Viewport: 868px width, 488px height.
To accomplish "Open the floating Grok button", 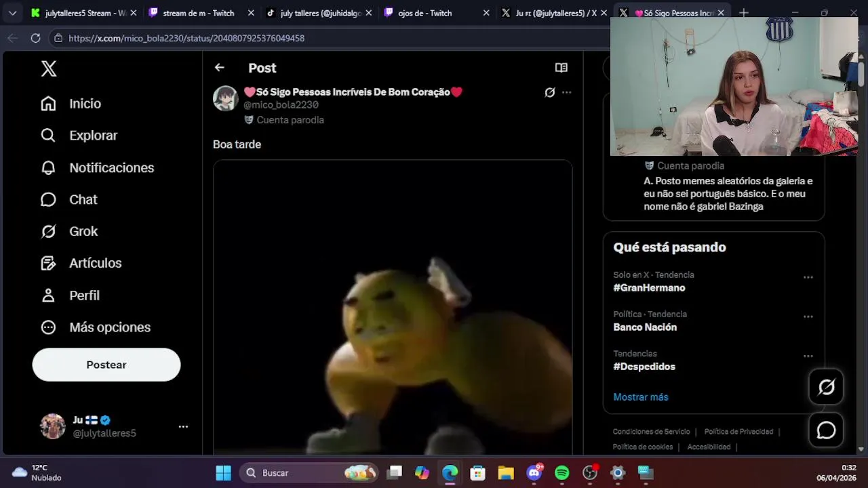I will point(826,387).
